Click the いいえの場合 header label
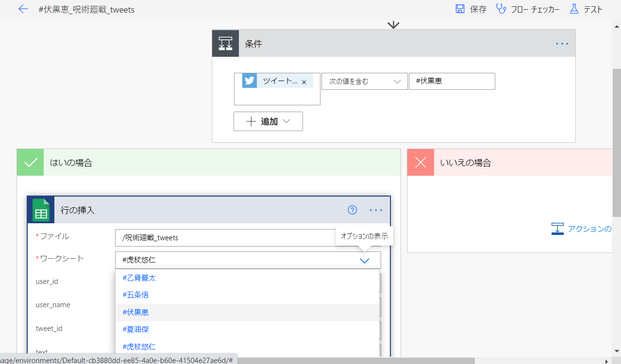This screenshot has height=364, width=621. (x=465, y=163)
